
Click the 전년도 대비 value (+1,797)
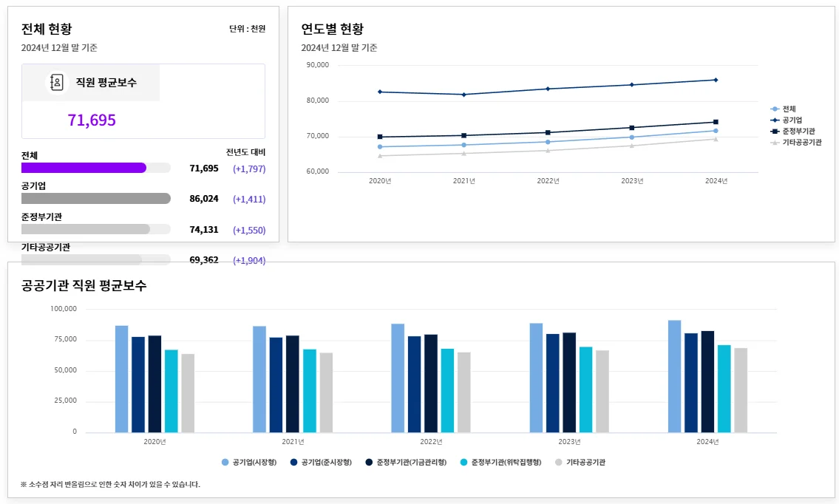(250, 168)
